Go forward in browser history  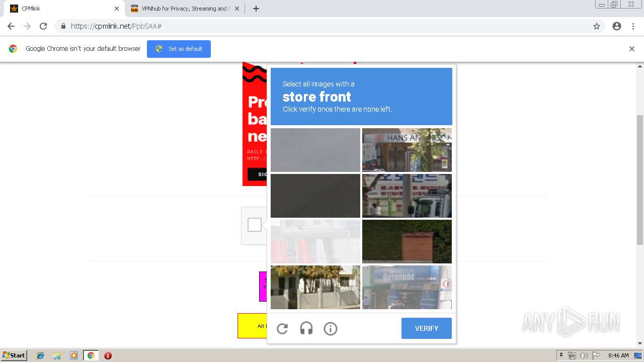click(x=27, y=26)
